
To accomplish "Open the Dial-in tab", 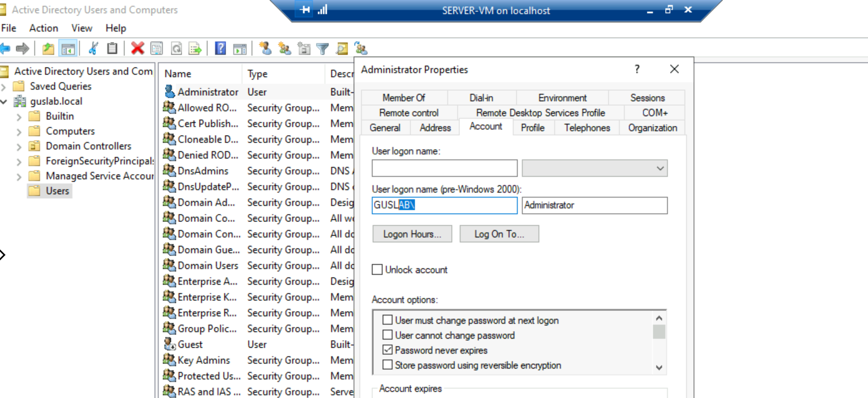I will click(481, 97).
